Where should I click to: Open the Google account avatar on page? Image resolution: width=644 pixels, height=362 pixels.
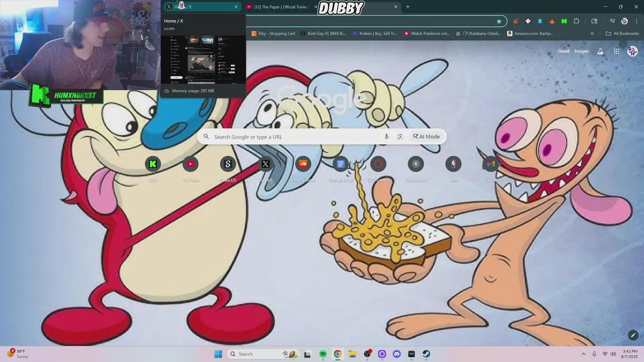[x=632, y=51]
